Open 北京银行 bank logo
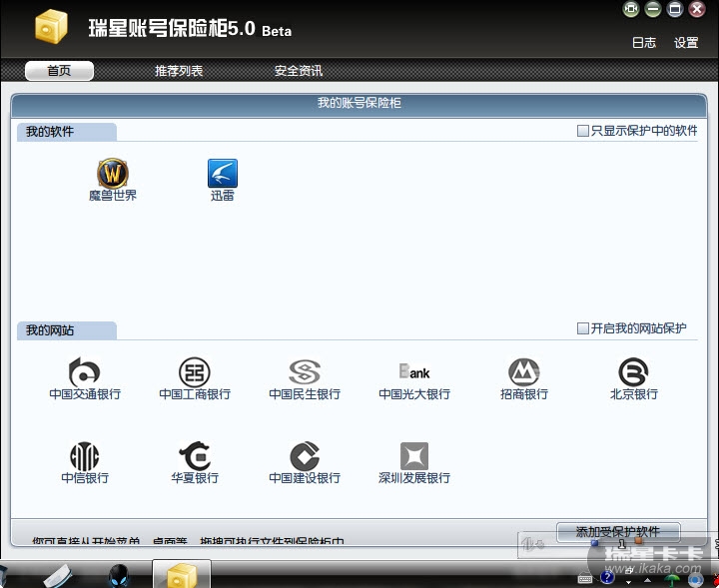The height and width of the screenshot is (588, 719). point(634,371)
